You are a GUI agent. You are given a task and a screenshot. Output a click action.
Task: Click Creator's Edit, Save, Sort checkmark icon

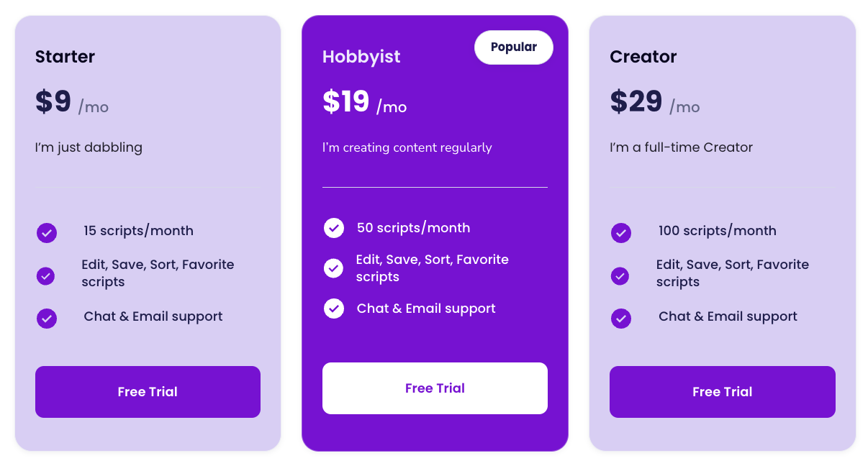coord(620,276)
